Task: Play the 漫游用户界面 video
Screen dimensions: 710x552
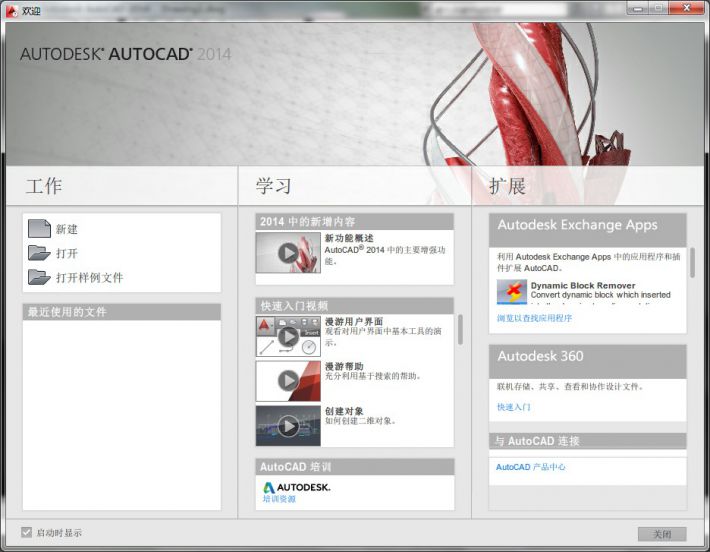Action: click(288, 336)
